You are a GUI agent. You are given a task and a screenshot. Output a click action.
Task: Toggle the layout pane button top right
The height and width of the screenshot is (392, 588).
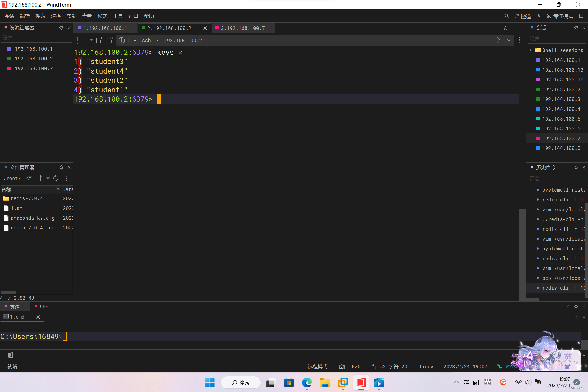pos(581,16)
